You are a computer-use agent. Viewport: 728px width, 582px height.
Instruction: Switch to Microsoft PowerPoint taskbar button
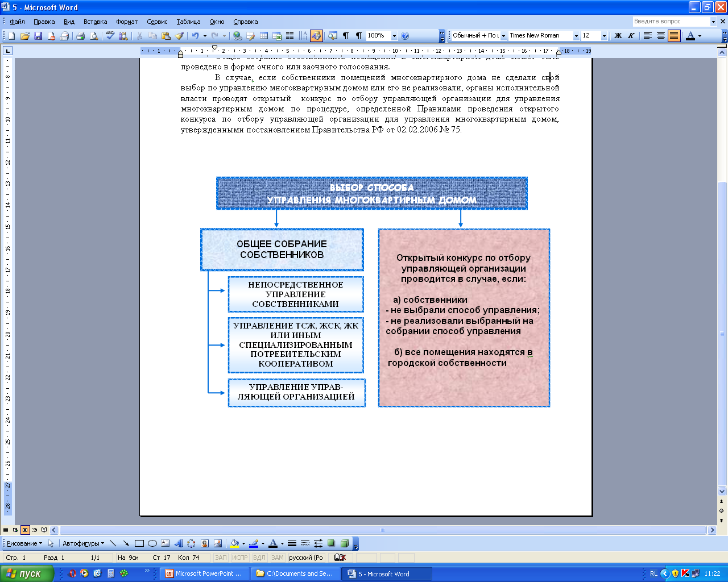tap(206, 573)
